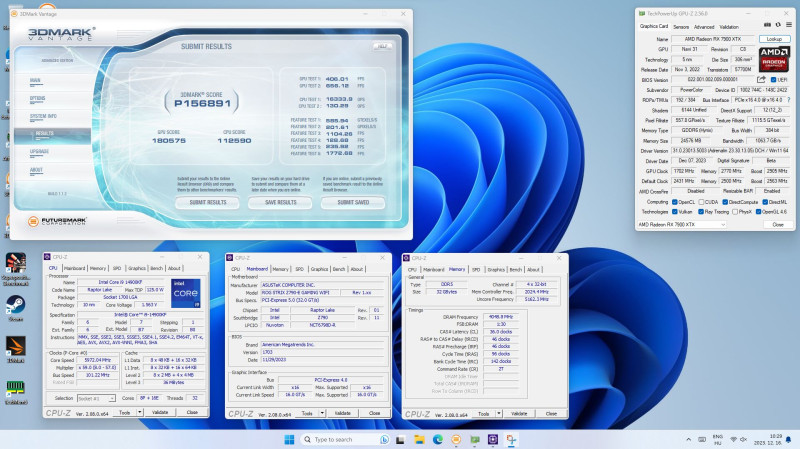Click the purple CPU-Z taskbar icon
800x449 pixels.
(493, 439)
